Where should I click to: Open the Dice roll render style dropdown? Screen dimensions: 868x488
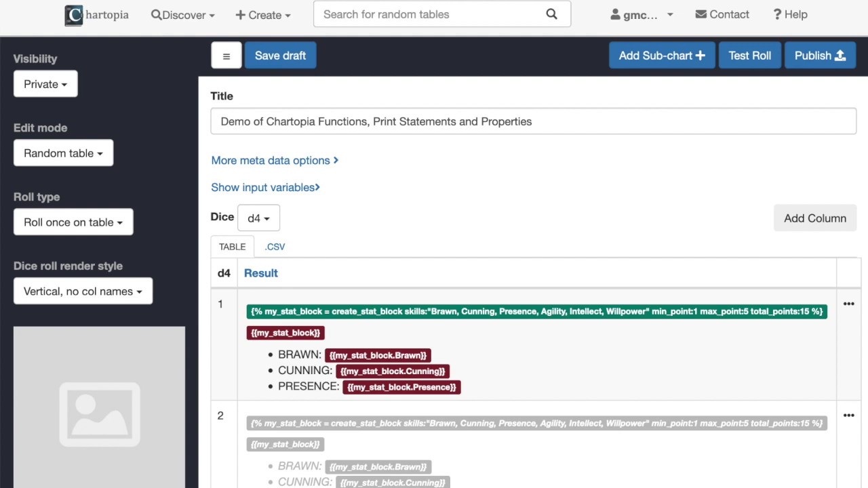(x=83, y=291)
